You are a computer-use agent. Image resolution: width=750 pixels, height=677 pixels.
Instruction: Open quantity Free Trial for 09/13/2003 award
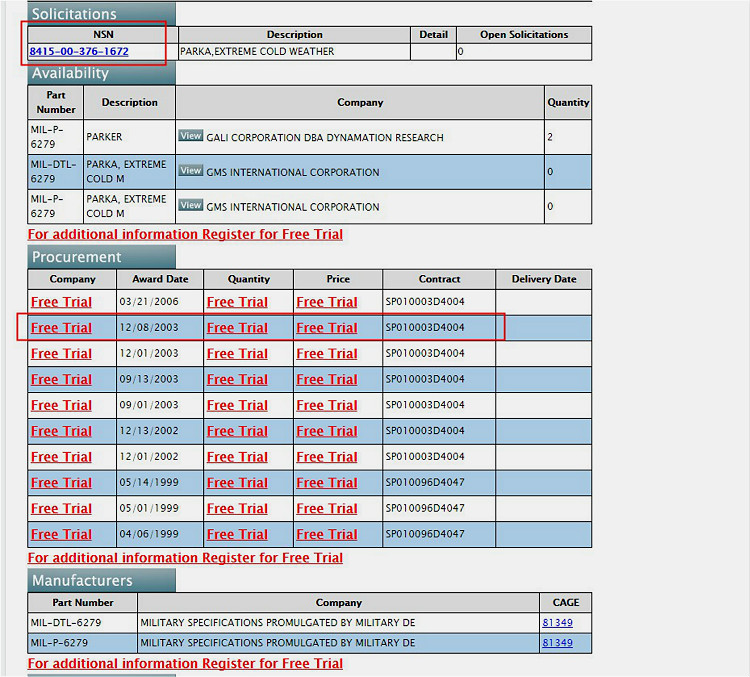pyautogui.click(x=237, y=379)
